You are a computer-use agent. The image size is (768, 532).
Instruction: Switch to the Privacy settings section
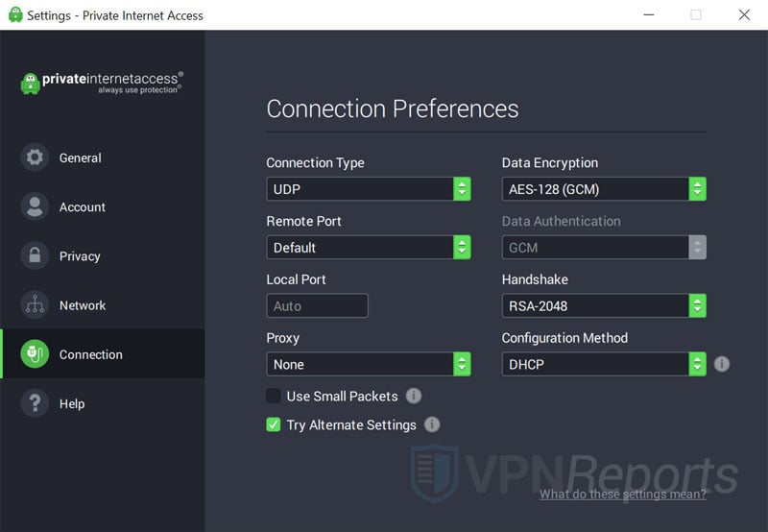(x=103, y=255)
